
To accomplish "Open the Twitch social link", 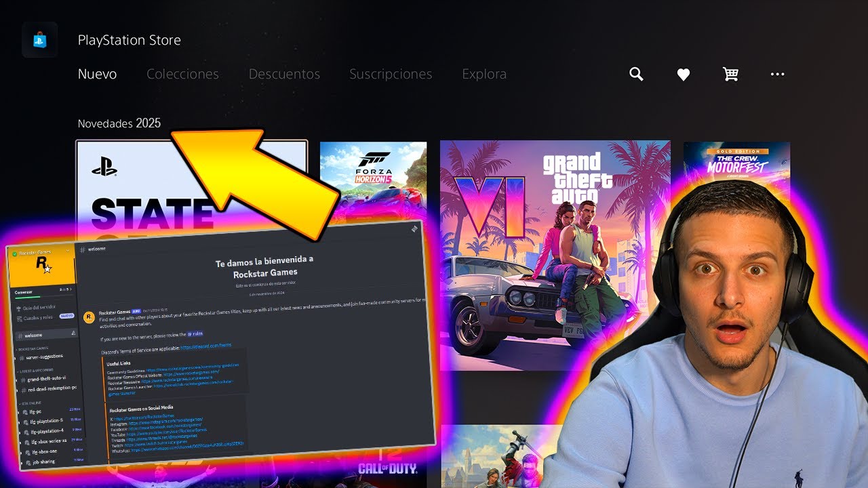I will click(x=156, y=443).
